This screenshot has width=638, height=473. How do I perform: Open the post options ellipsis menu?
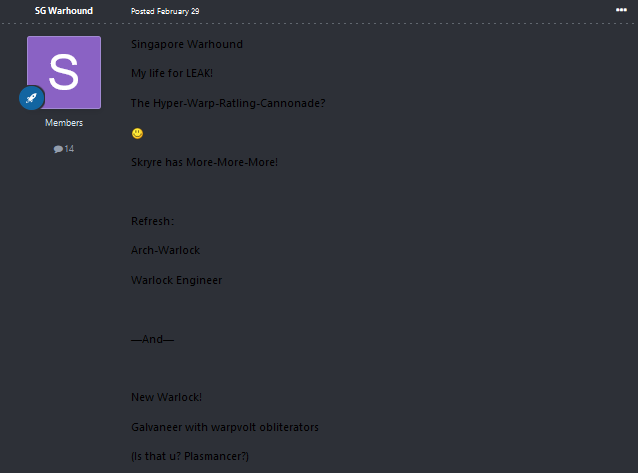[x=621, y=10]
